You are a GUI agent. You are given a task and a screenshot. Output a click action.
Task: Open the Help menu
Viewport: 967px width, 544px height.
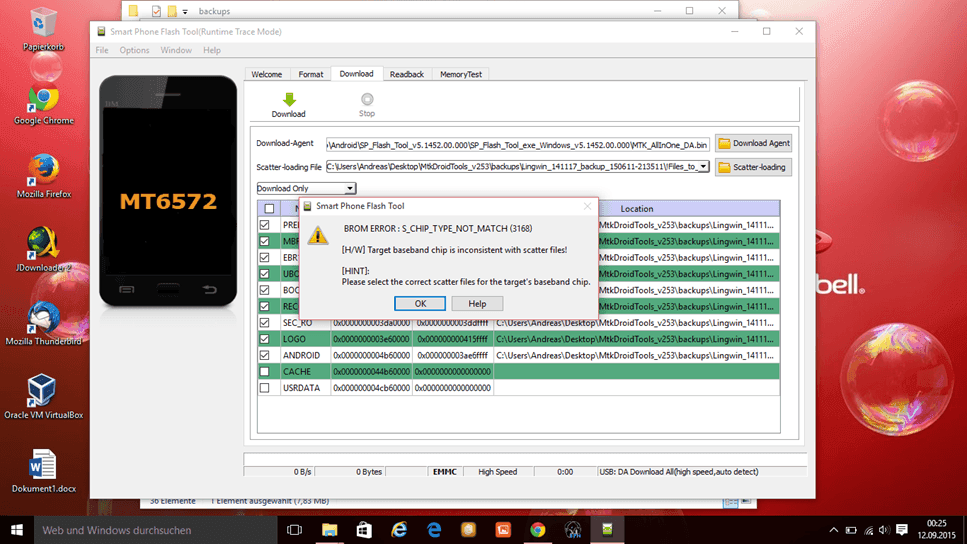(x=212, y=50)
